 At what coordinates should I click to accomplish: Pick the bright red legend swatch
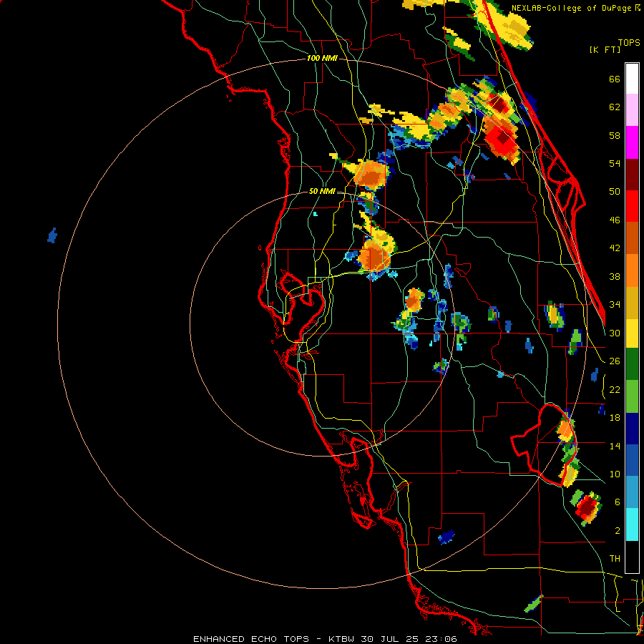(632, 206)
